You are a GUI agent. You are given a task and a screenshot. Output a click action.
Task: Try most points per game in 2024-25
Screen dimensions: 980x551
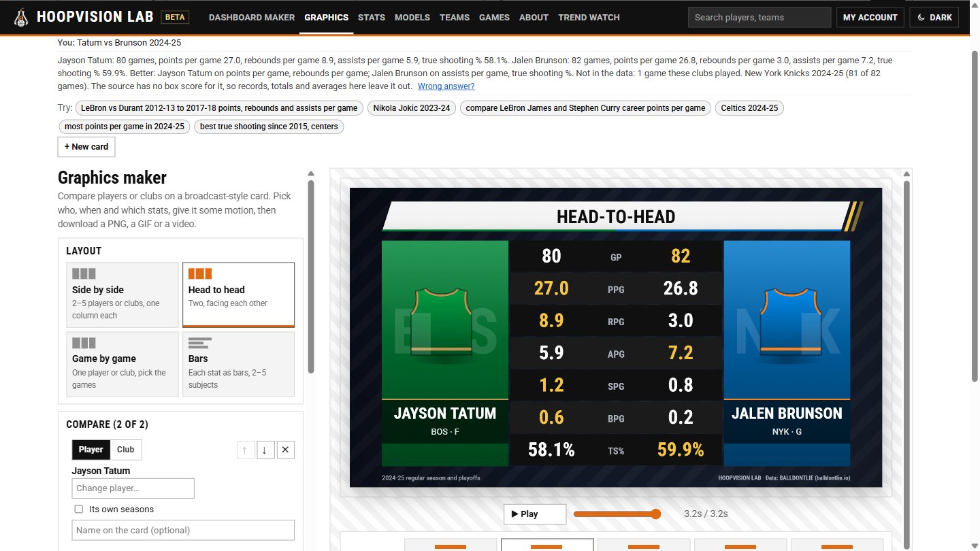(125, 127)
